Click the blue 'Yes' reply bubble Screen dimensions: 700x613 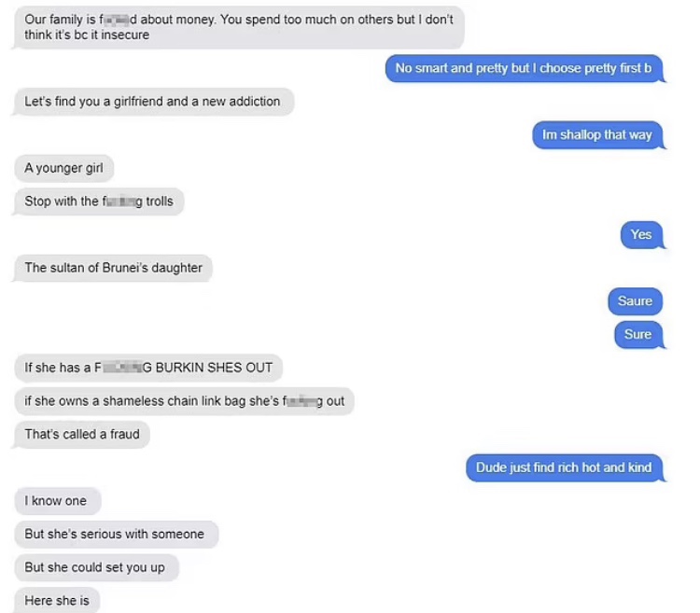640,235
